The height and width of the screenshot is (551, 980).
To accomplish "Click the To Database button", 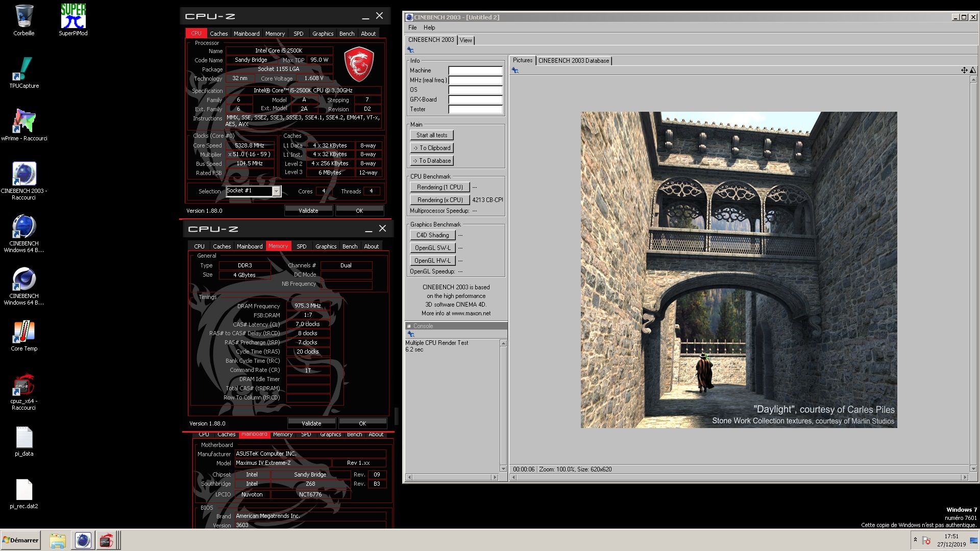I will pos(432,161).
